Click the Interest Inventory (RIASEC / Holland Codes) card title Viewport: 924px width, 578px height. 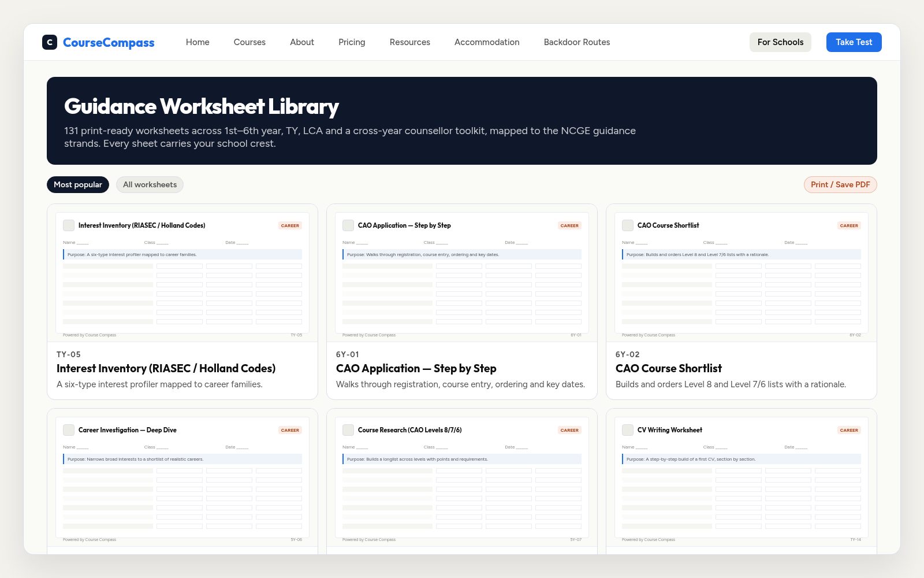(166, 368)
